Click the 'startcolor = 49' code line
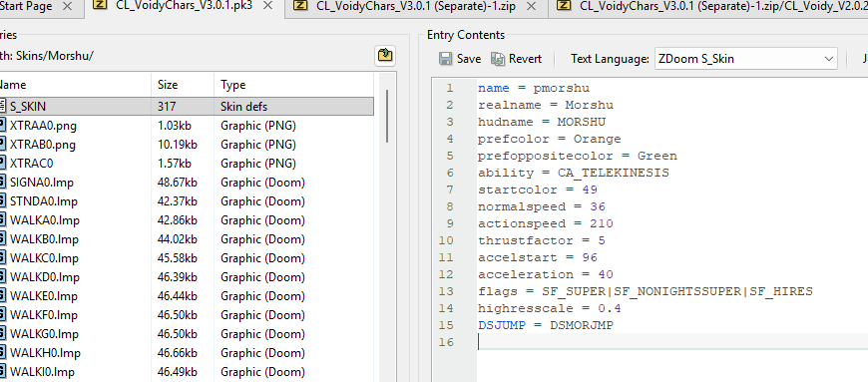Screen dimensions: 868x382 (538, 190)
